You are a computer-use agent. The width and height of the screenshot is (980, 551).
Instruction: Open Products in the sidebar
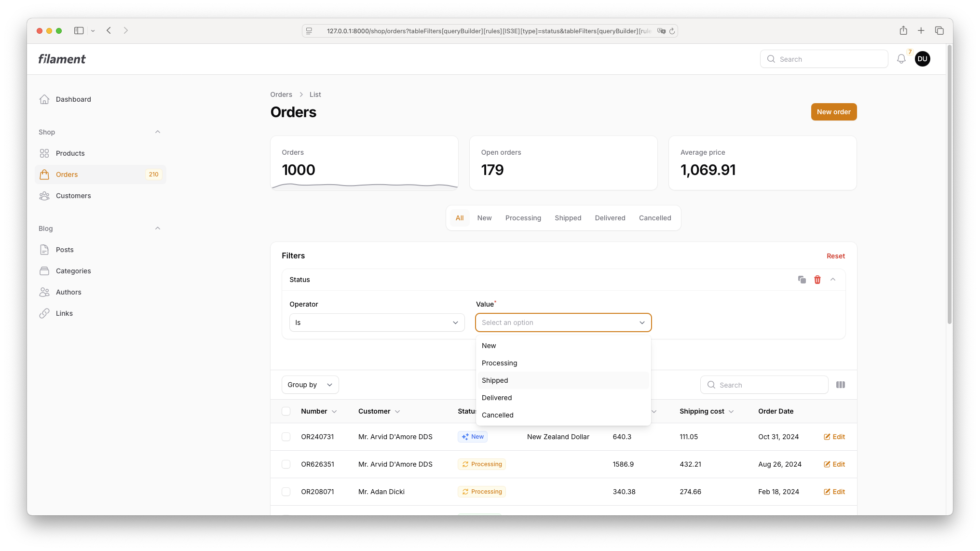coord(70,153)
